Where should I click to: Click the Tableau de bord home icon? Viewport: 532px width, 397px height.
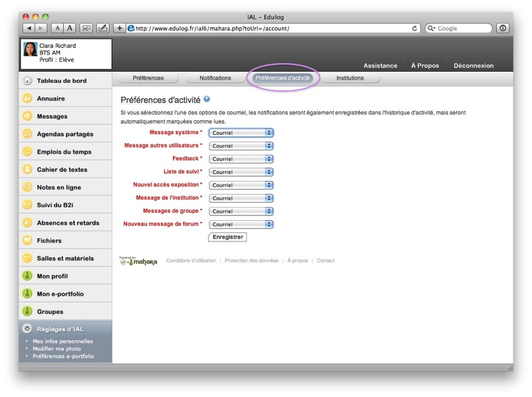(27, 80)
